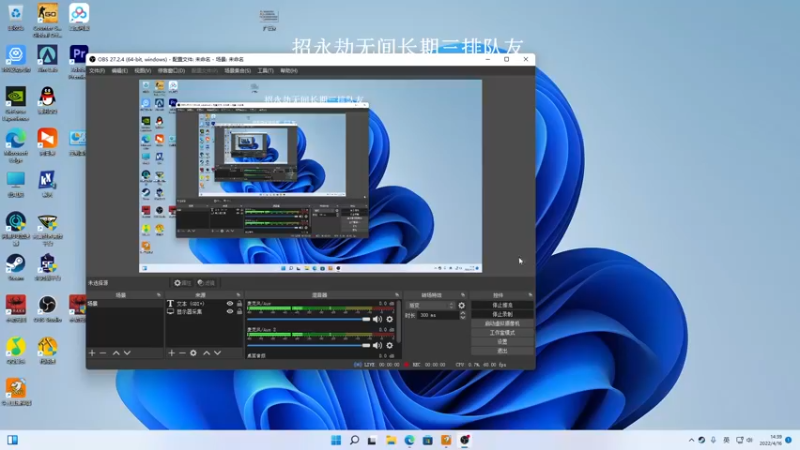
Task: Open 文件(F) menu
Action: click(97, 70)
